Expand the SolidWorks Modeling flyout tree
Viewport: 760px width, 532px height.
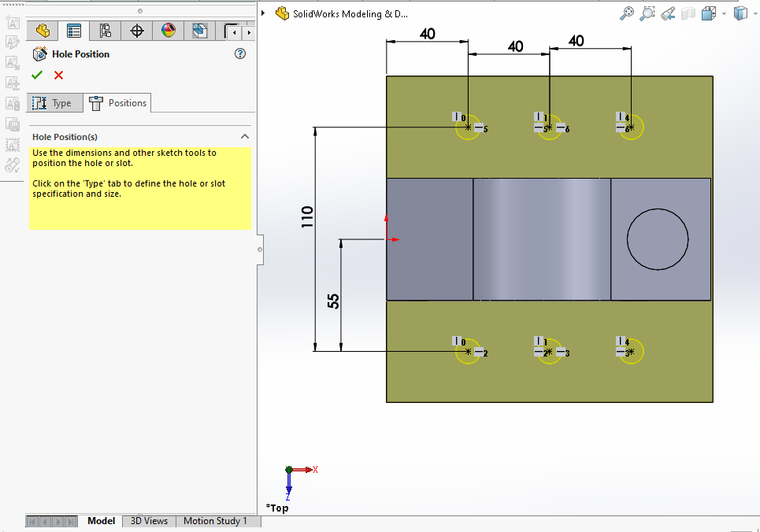264,13
